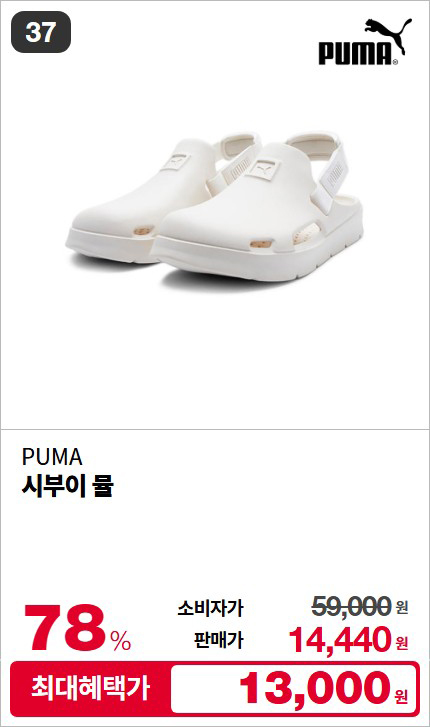Click the 원 symbol after 59,000
Screen dimensions: 430x727
(402, 606)
